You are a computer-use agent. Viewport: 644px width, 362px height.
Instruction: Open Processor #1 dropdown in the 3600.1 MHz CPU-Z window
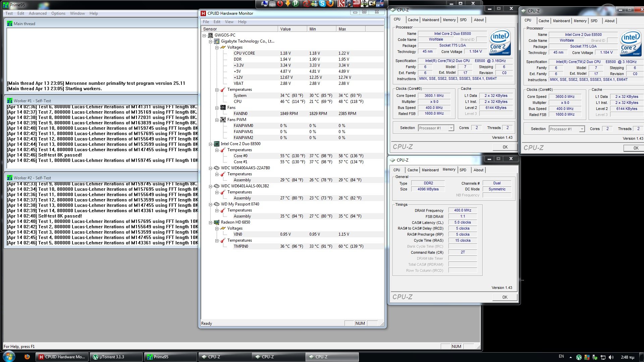click(451, 128)
